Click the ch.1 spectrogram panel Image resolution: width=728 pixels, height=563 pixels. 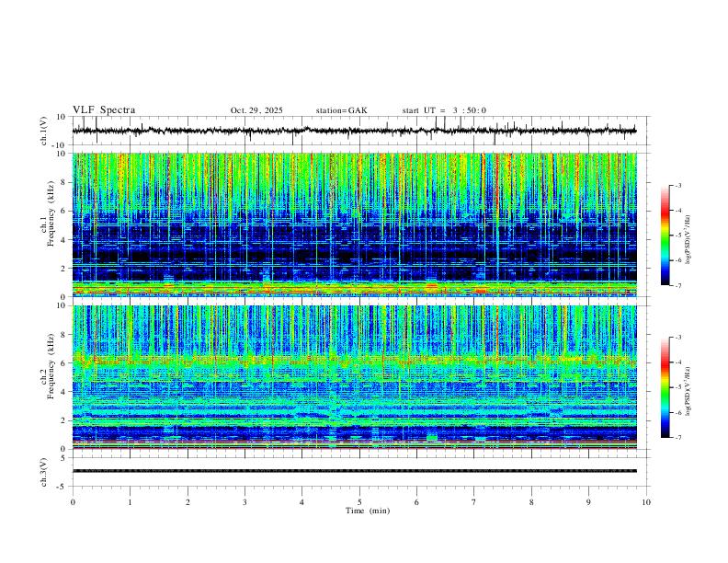click(x=354, y=224)
